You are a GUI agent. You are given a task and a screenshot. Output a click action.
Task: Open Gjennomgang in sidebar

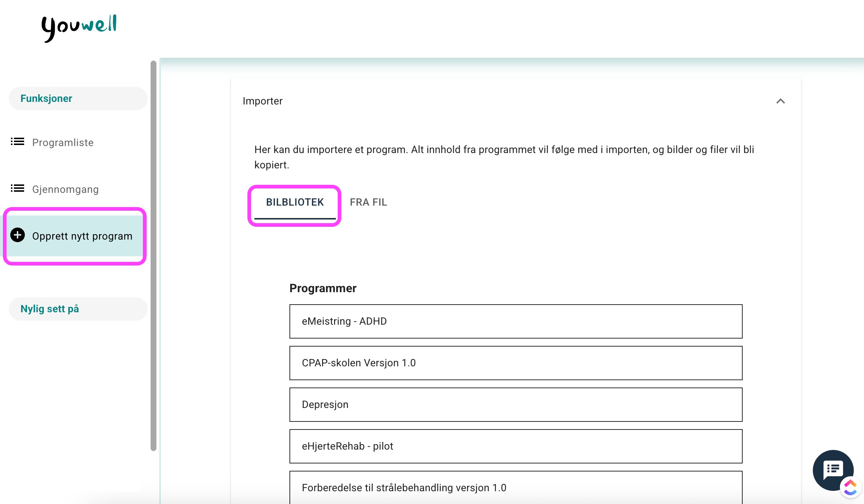65,189
